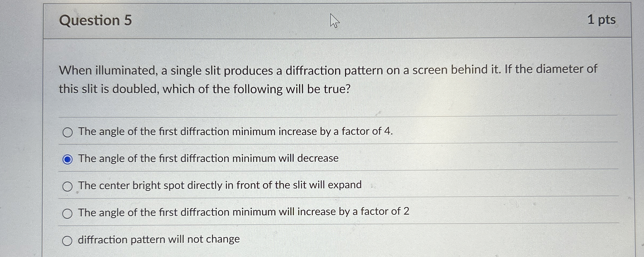Click the answer text about center bright spot
Viewport: 644px width, 257px height.
click(x=220, y=185)
